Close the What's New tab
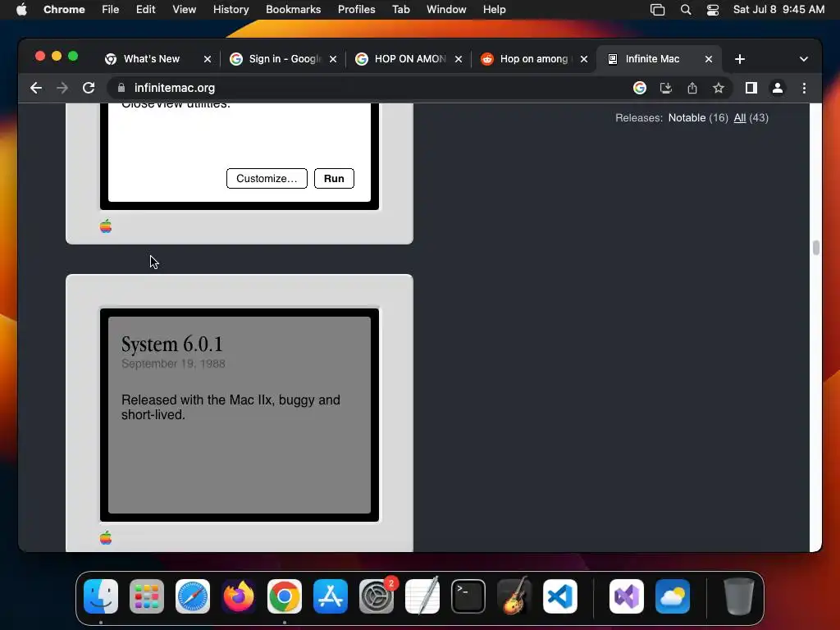The height and width of the screenshot is (630, 840). pos(208,59)
